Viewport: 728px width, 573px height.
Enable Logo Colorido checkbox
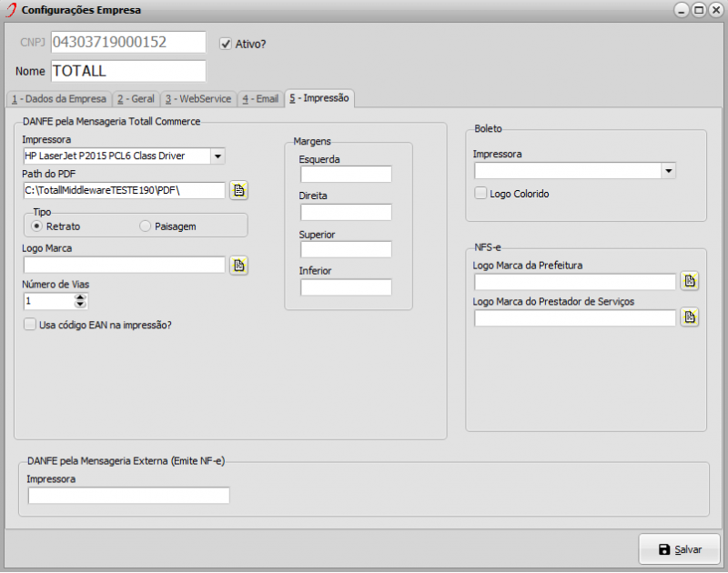click(481, 194)
